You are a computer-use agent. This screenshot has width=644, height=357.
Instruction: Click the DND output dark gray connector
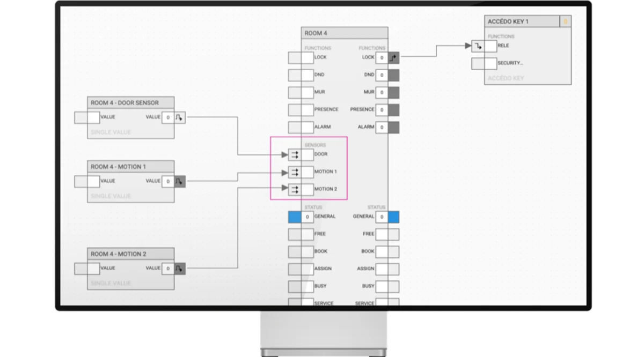[394, 75]
